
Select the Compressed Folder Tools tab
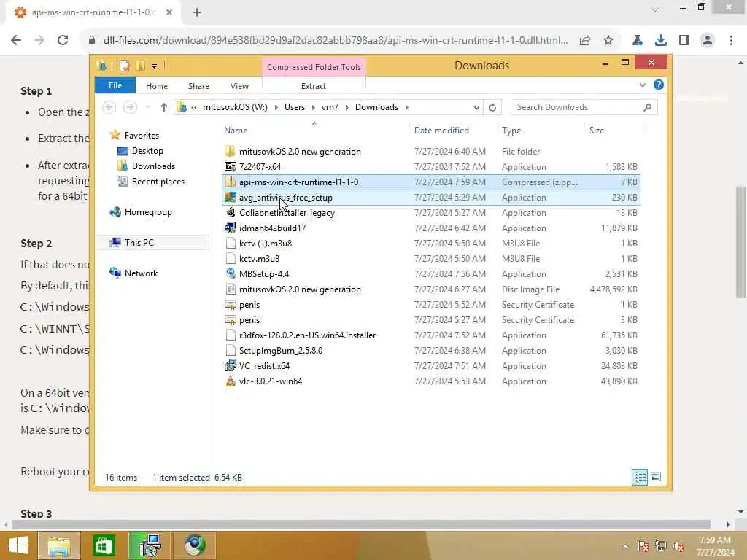click(x=314, y=67)
